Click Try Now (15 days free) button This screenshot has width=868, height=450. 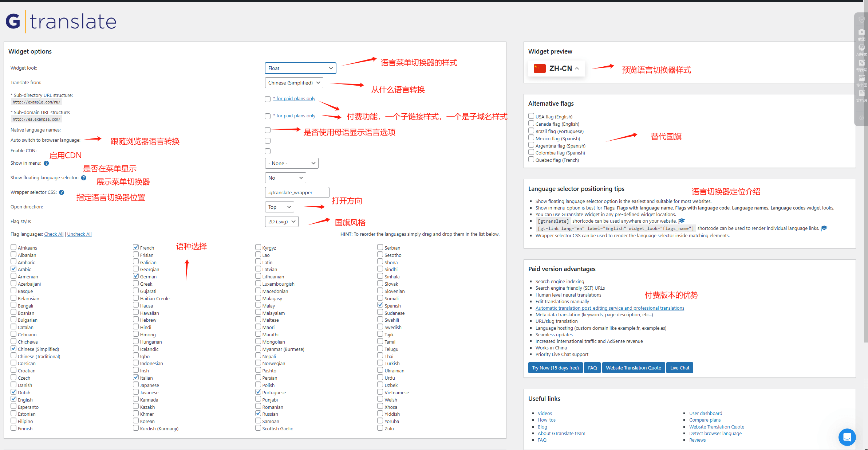pos(555,368)
